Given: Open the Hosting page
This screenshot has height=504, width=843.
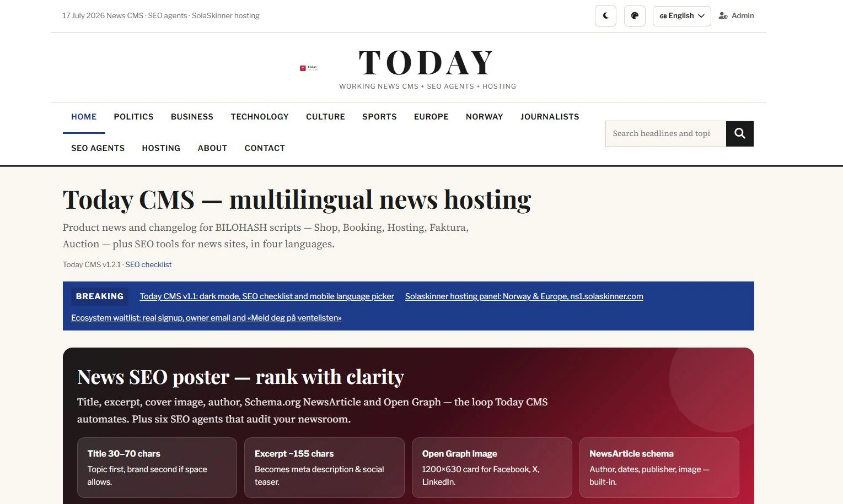Looking at the screenshot, I should tap(161, 148).
